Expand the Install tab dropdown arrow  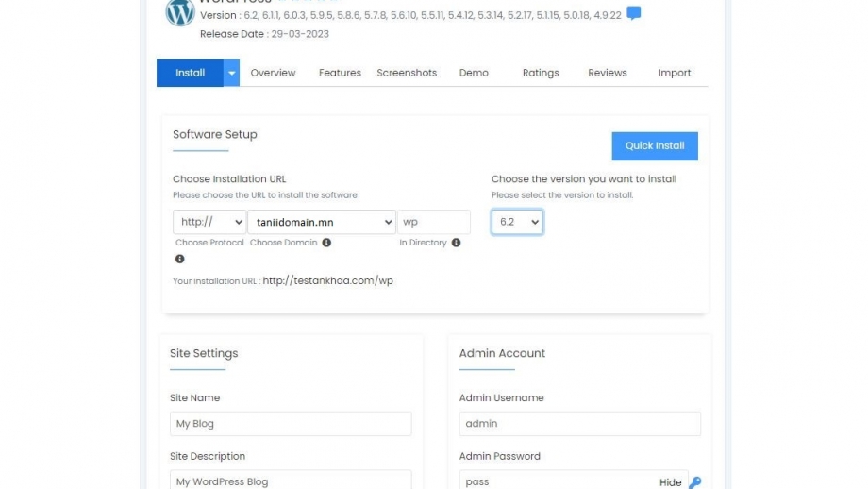(231, 73)
